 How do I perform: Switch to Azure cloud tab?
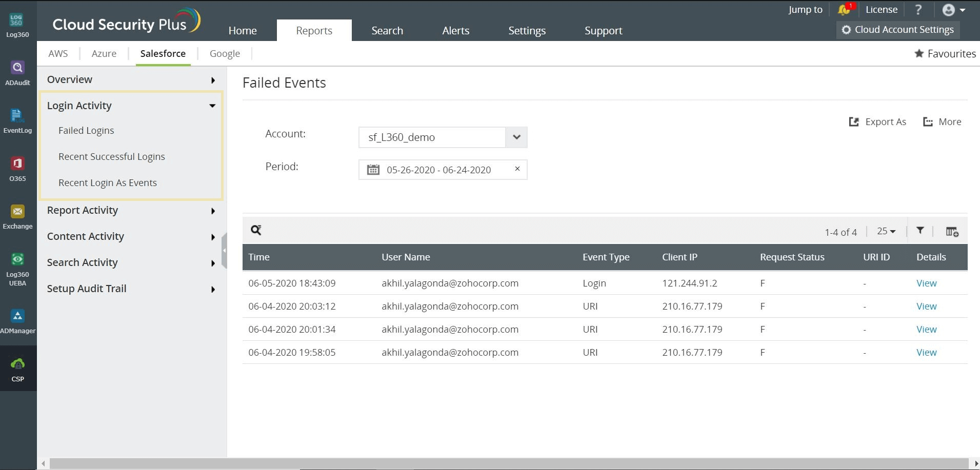pyautogui.click(x=104, y=53)
